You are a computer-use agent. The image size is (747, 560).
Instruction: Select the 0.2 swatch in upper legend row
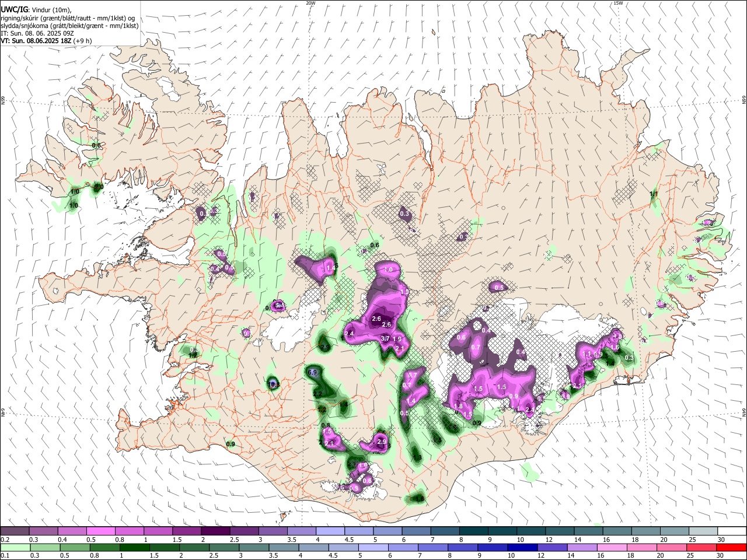click(x=15, y=531)
